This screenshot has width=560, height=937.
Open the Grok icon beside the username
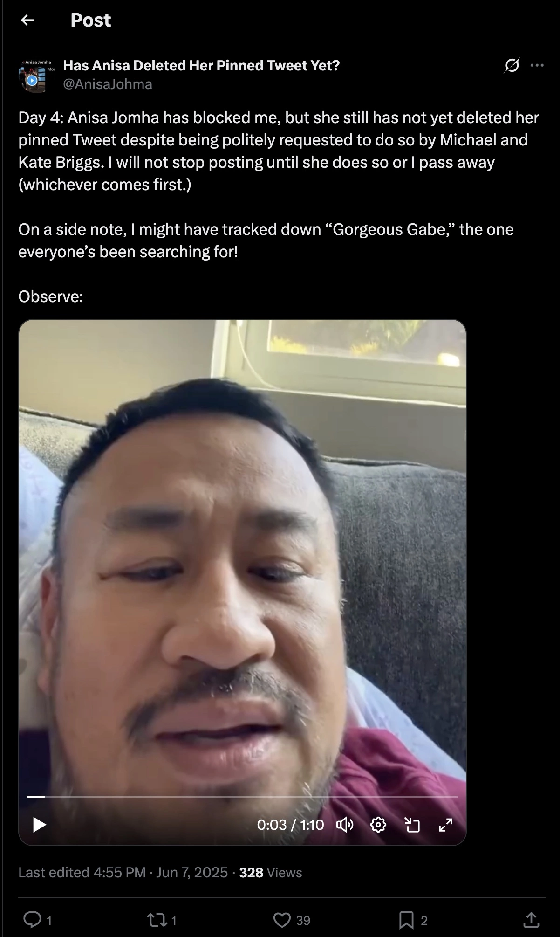512,65
